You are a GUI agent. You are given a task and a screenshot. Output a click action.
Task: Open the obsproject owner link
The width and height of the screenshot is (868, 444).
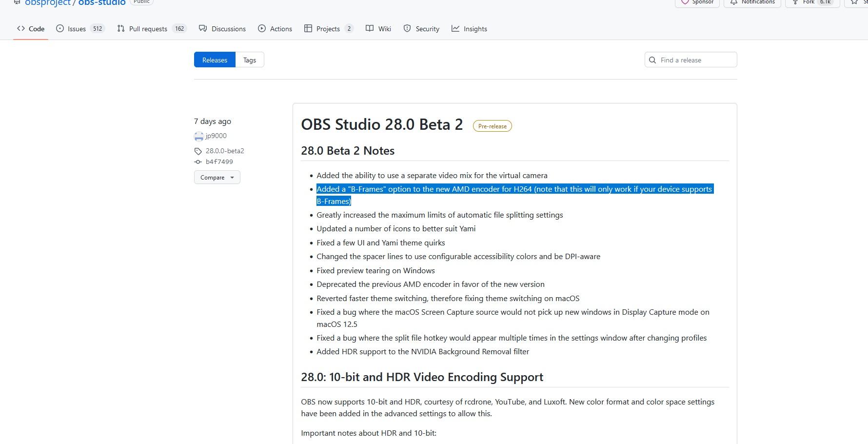pyautogui.click(x=48, y=2)
